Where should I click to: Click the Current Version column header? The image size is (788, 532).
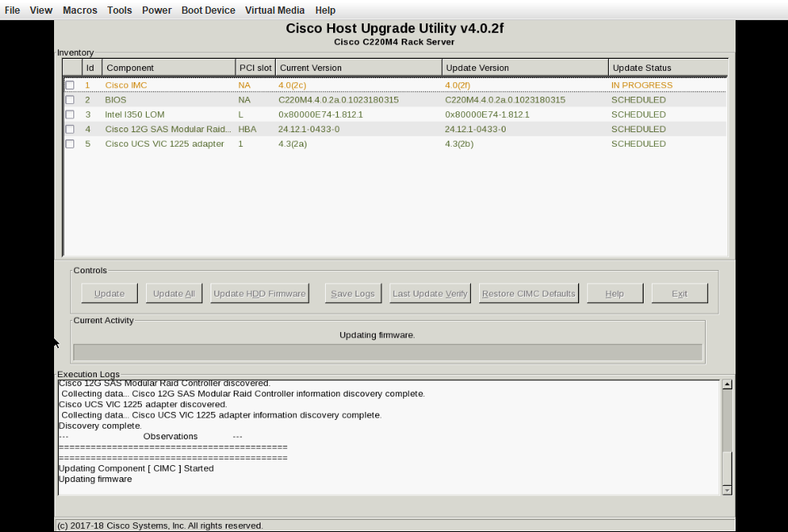pos(359,68)
